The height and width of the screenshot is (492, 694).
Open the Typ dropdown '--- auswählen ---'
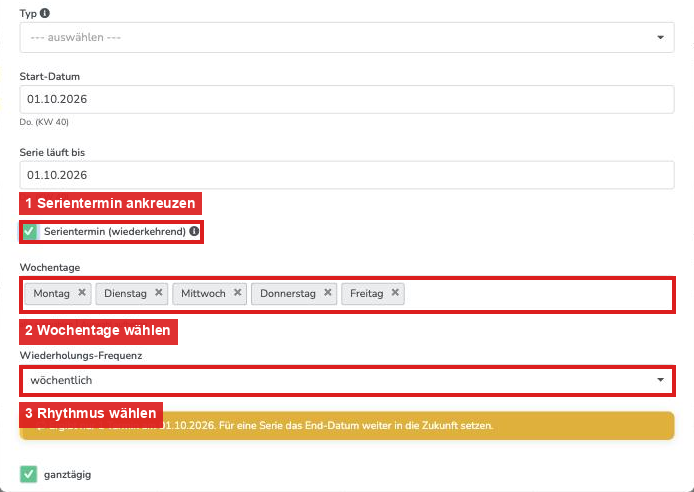point(347,37)
